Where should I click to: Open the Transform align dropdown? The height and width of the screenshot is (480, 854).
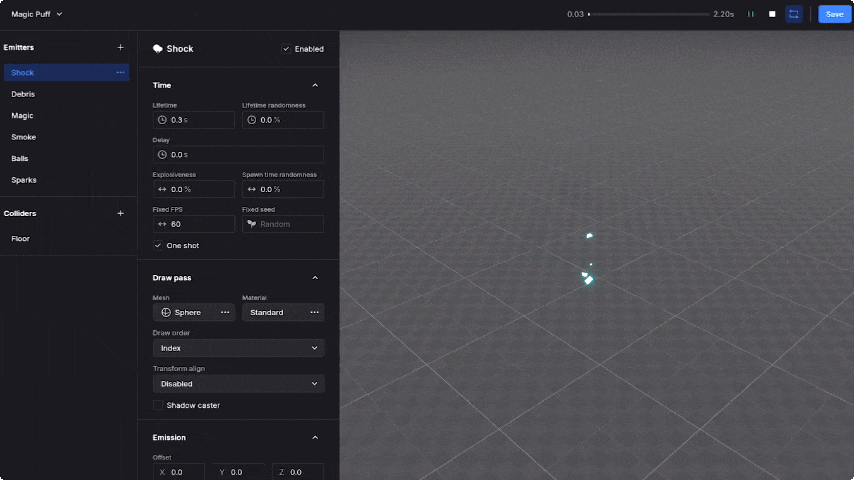pyautogui.click(x=238, y=384)
